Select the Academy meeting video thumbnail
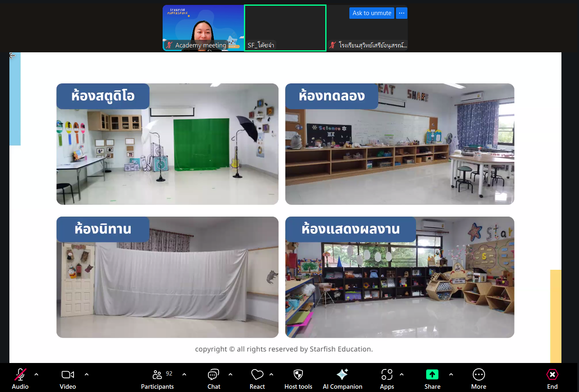Image resolution: width=579 pixels, height=392 pixels. click(203, 28)
